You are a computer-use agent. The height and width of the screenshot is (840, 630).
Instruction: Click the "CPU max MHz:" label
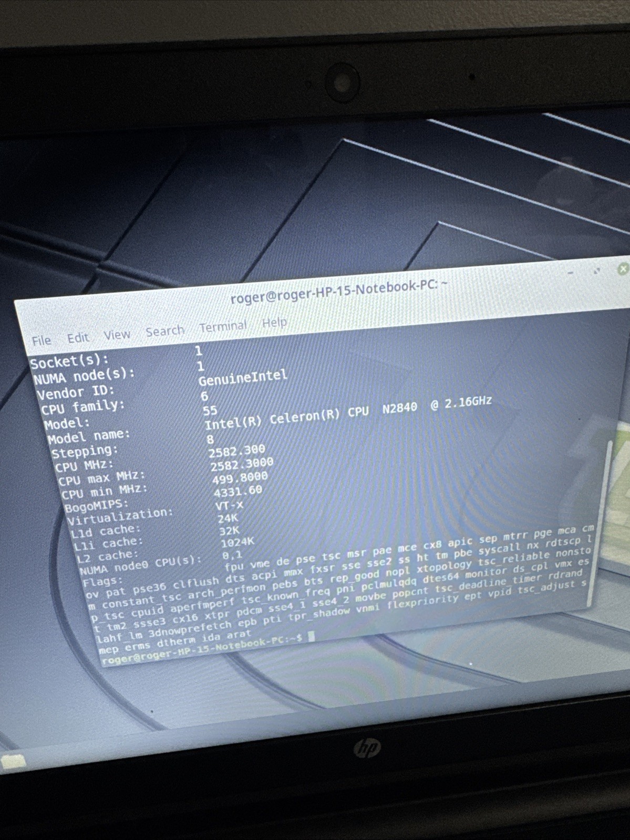tap(101, 478)
